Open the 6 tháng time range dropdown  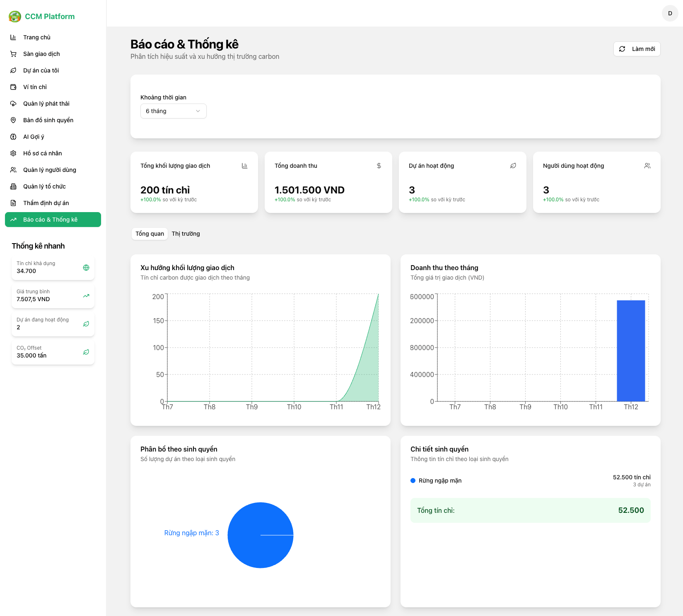click(x=173, y=111)
